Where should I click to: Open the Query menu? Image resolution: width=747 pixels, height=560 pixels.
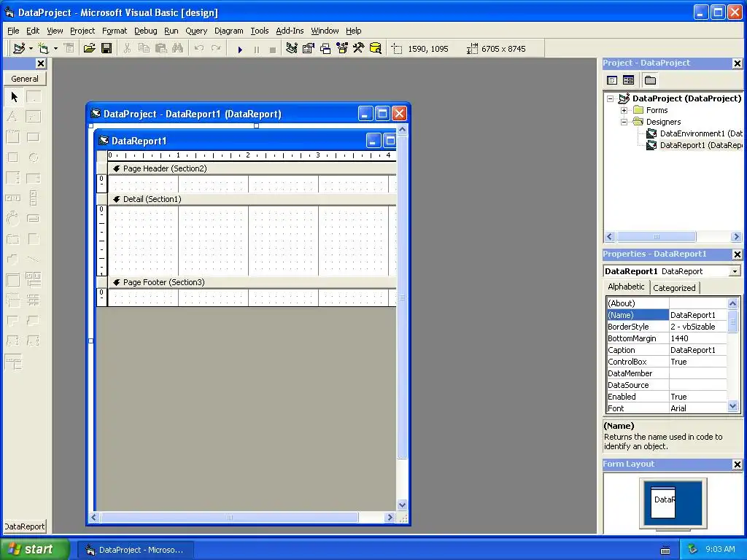click(x=196, y=31)
